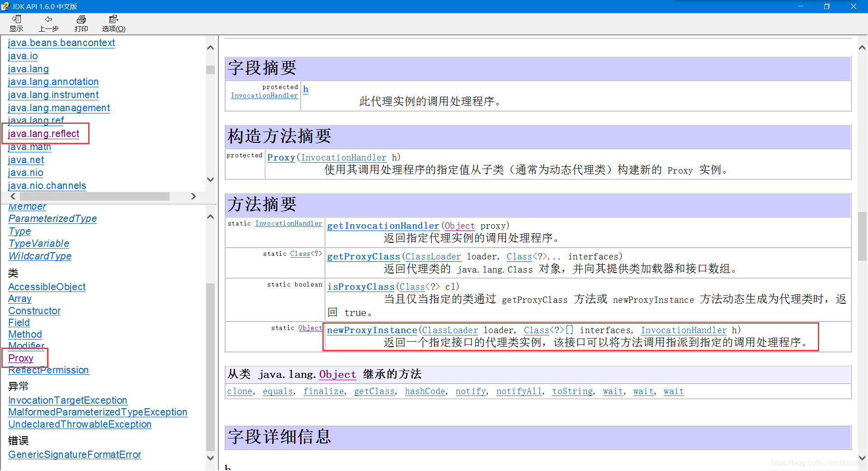Open the Type interface link
This screenshot has height=471, width=868.
coord(19,231)
